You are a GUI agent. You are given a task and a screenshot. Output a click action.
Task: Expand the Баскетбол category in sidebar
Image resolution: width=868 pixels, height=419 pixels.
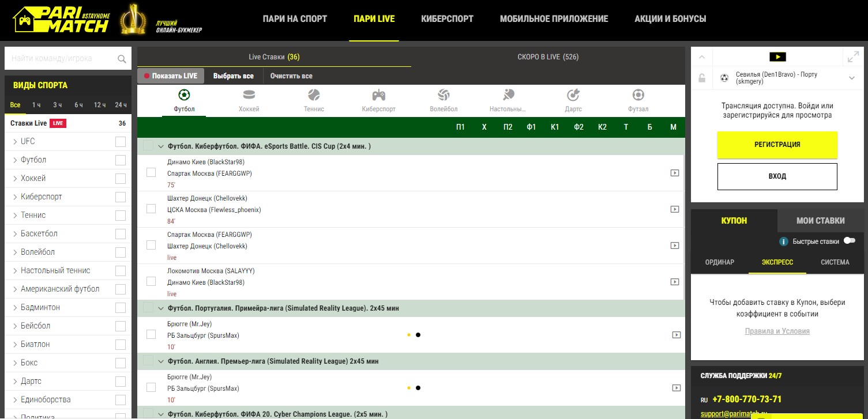[x=15, y=234]
